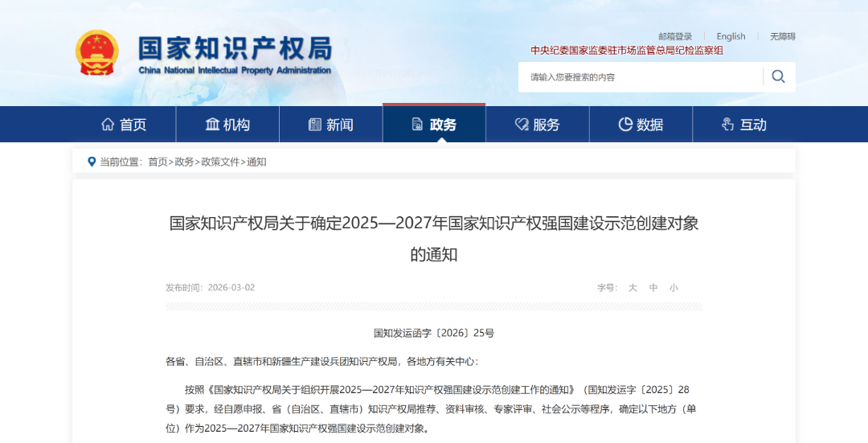Switch to the English site
Screen dimensions: 868x443
(x=731, y=36)
